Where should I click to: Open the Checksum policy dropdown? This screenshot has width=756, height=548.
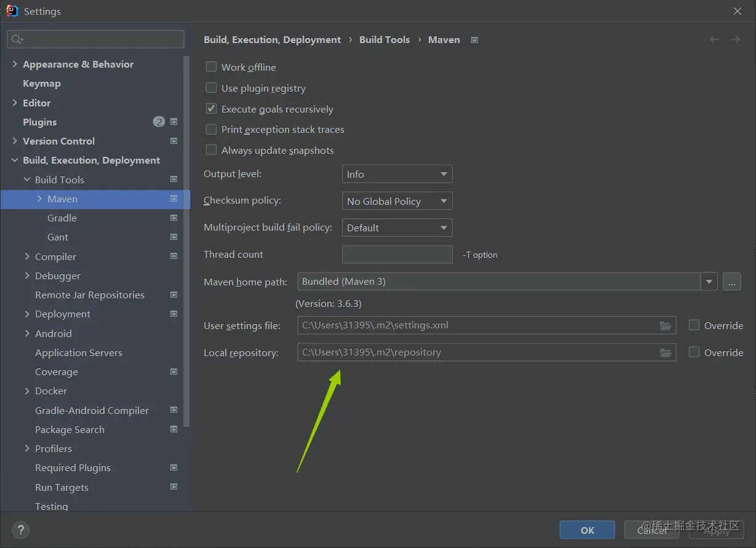pos(397,201)
